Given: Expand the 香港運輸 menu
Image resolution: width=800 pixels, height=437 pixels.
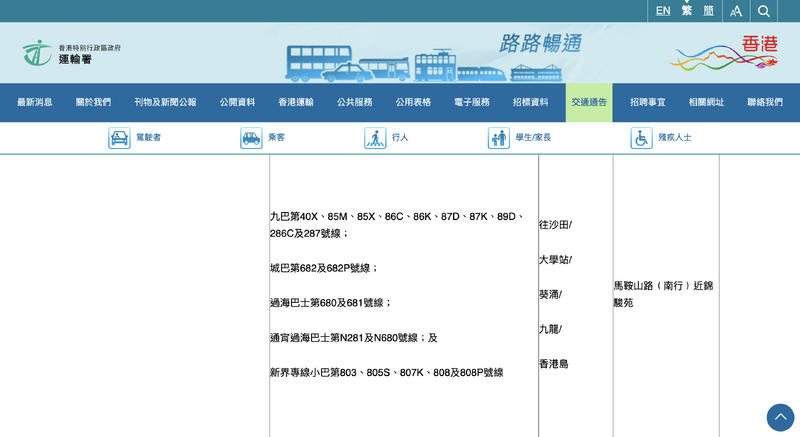Looking at the screenshot, I should (296, 103).
